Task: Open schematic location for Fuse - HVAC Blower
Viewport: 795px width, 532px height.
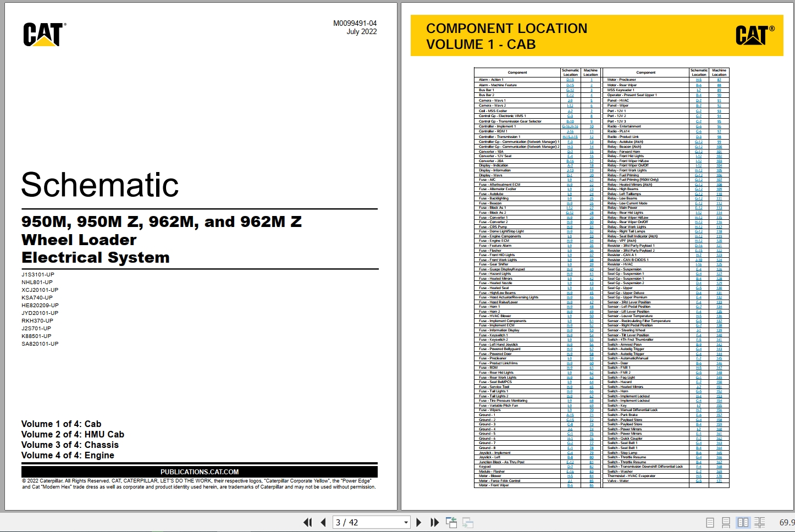Action: click(570, 316)
